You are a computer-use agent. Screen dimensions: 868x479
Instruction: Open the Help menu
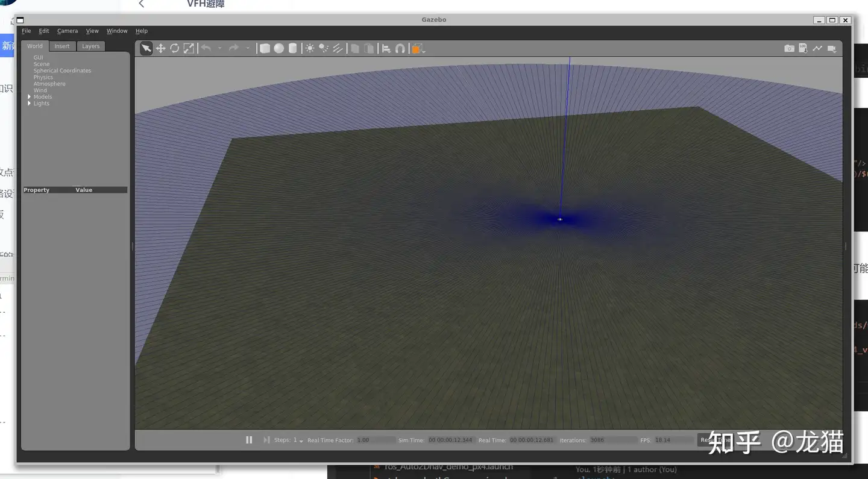[x=142, y=31]
